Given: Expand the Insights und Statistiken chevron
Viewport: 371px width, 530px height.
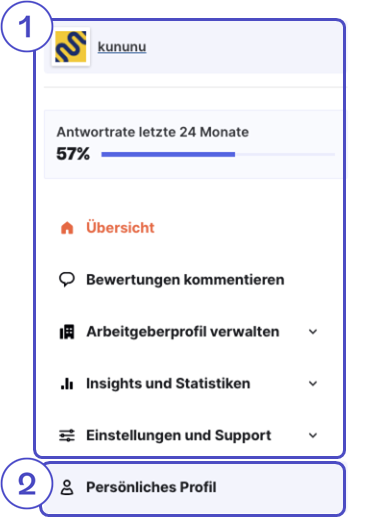Looking at the screenshot, I should tap(313, 384).
